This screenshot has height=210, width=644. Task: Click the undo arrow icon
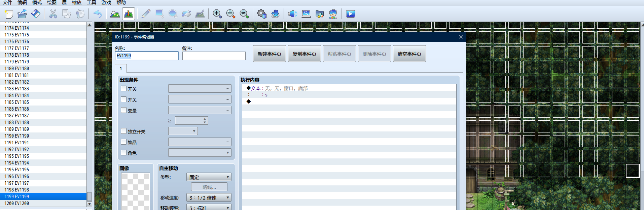point(98,14)
